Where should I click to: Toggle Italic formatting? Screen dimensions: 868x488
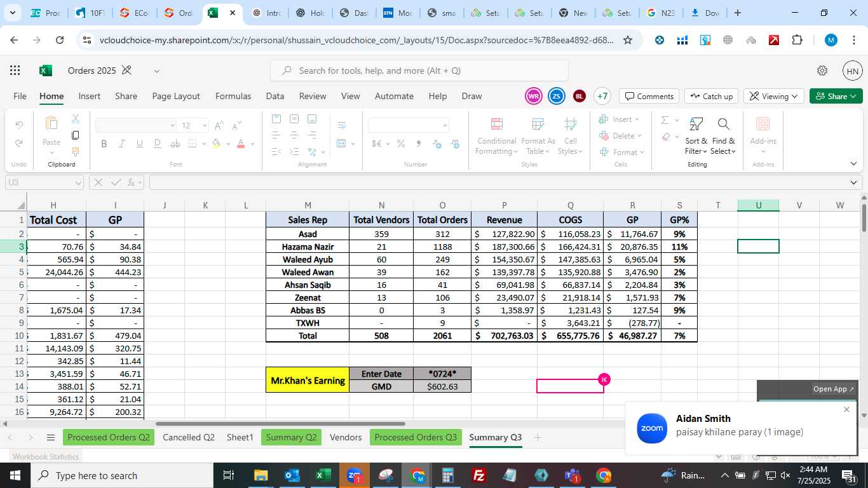(122, 144)
